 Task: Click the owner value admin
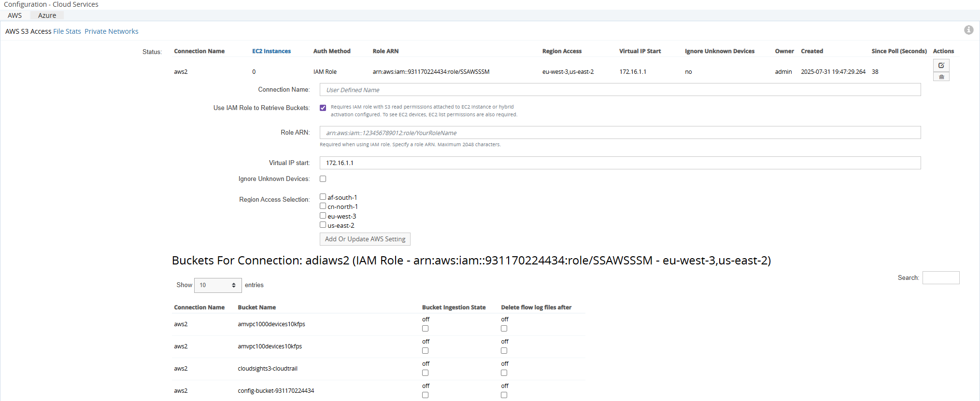point(783,72)
